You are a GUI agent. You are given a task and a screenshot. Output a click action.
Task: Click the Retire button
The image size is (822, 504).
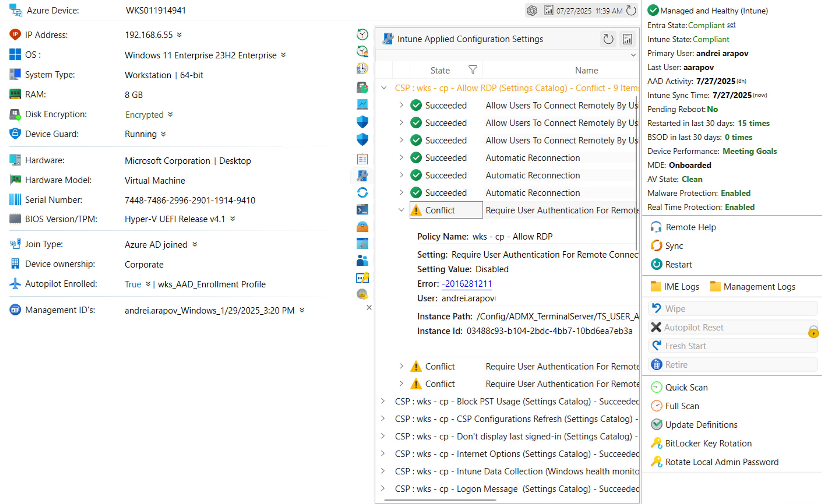coord(733,364)
